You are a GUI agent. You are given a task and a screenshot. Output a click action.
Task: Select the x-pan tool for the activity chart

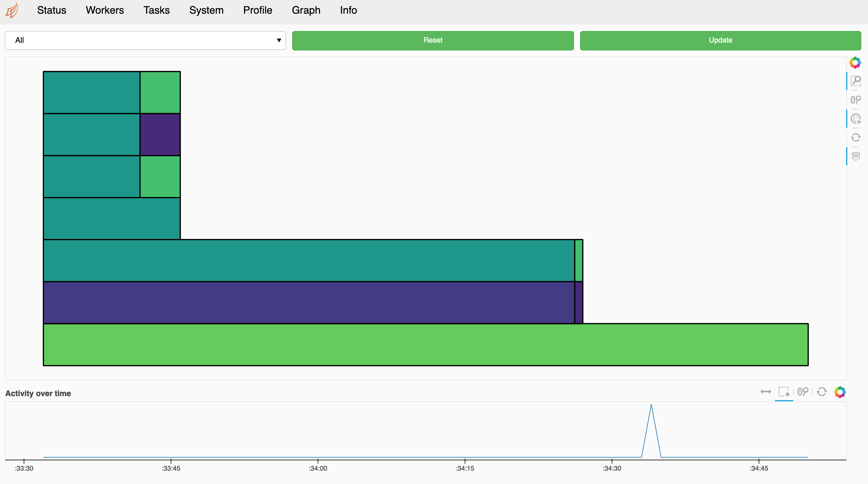766,392
